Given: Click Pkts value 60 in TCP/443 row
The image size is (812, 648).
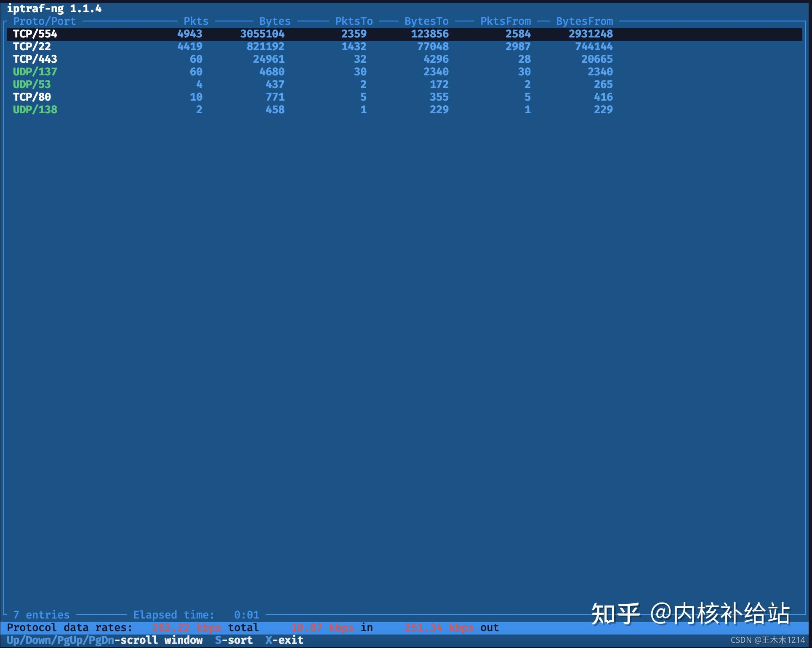Looking at the screenshot, I should (x=196, y=59).
